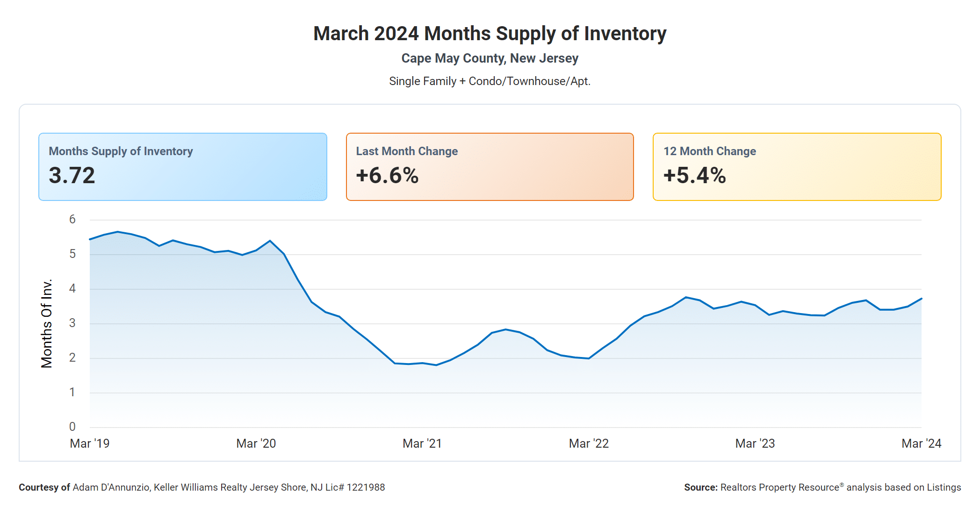The height and width of the screenshot is (514, 980).
Task: Click the 6 tick on the y-axis
Action: tap(72, 220)
